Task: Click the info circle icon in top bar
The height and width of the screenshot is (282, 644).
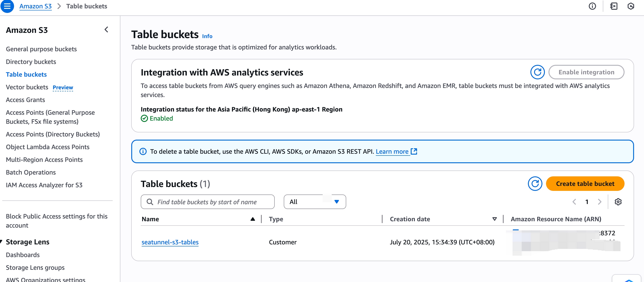Action: coord(592,6)
